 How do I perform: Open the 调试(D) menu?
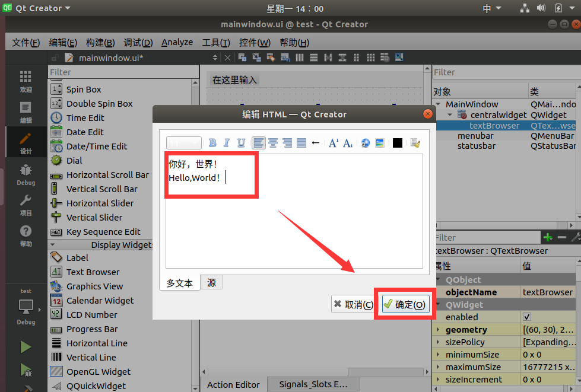(x=138, y=43)
